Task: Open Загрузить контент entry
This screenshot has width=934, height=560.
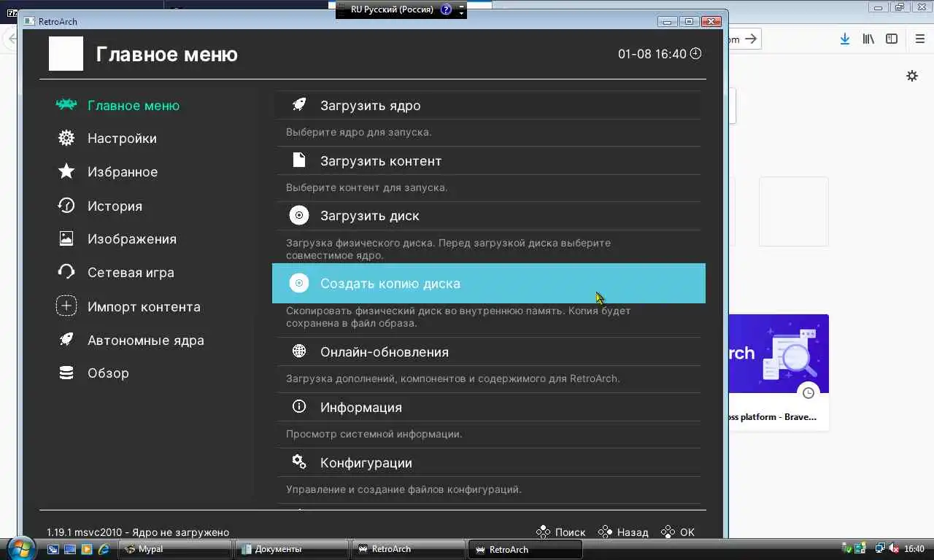Action: click(489, 160)
